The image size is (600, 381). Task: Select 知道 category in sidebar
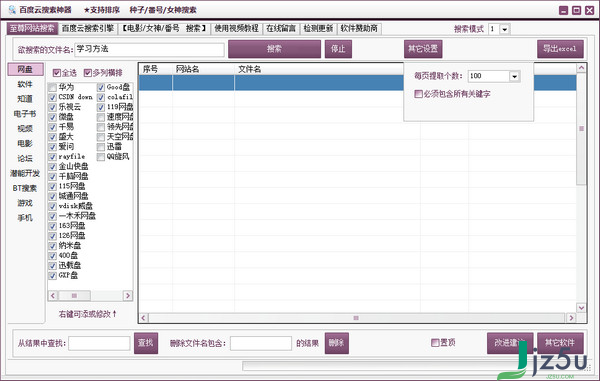pos(25,99)
